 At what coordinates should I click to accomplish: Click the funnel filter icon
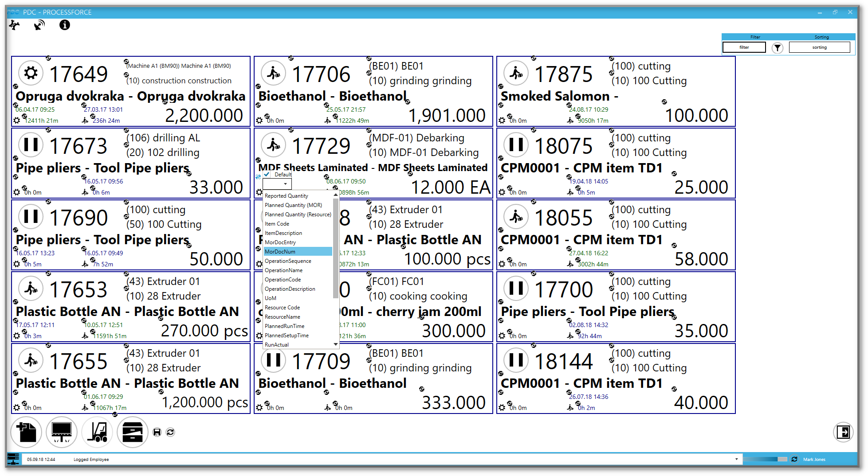point(778,48)
